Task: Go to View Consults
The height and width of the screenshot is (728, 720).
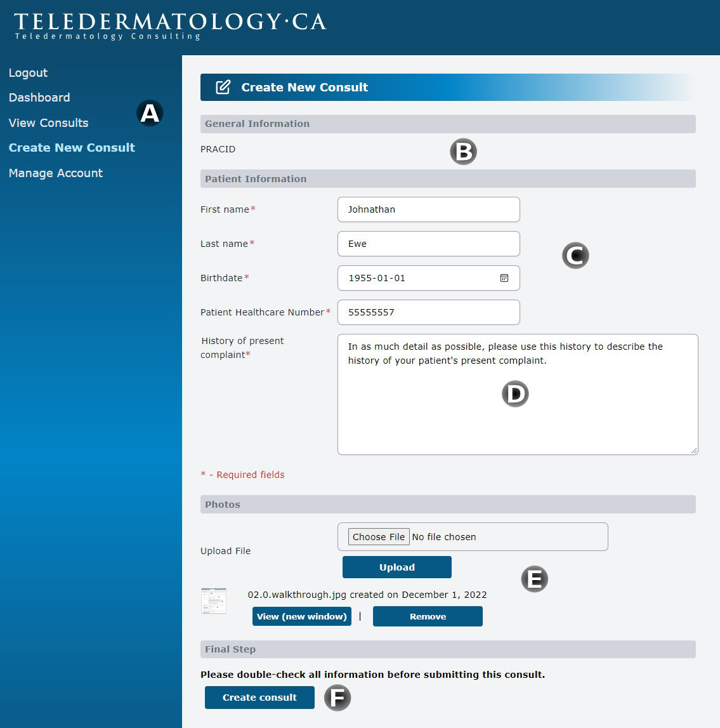Action: click(x=49, y=123)
